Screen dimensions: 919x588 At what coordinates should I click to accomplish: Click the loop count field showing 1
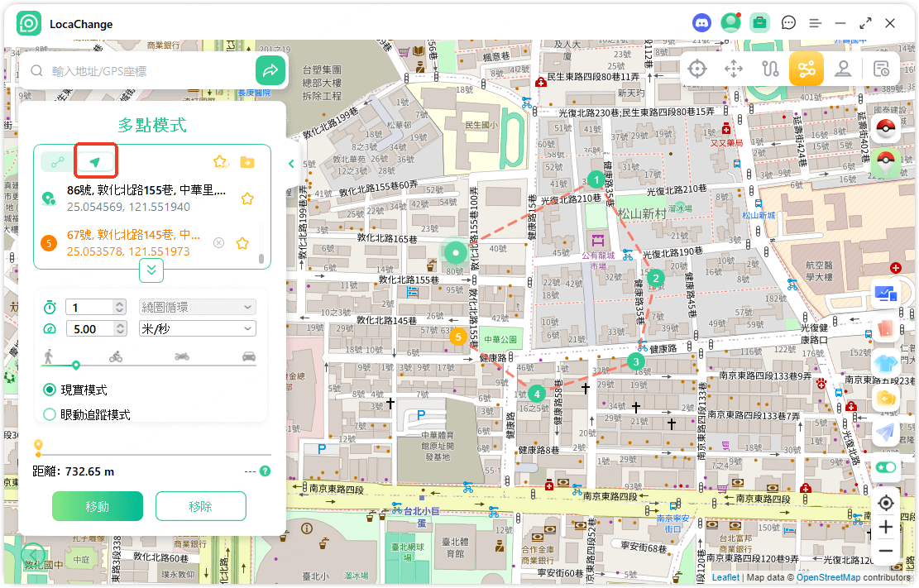pos(90,307)
